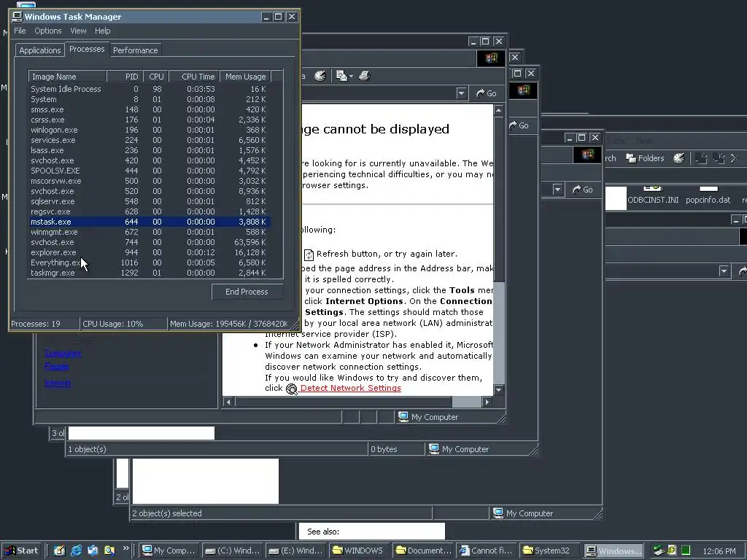Open Internet Explorer from quick launch
Viewport: 747px width, 560px height.
[76, 551]
